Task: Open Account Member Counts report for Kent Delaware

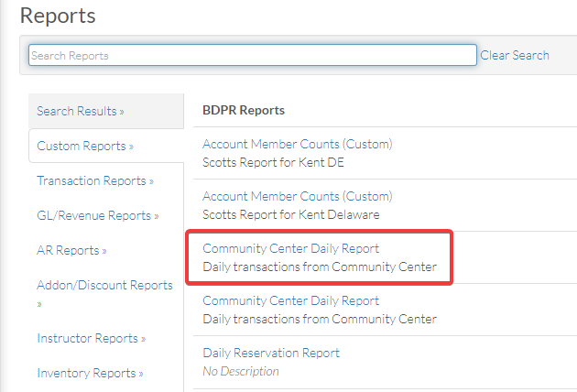Action: pyautogui.click(x=298, y=196)
